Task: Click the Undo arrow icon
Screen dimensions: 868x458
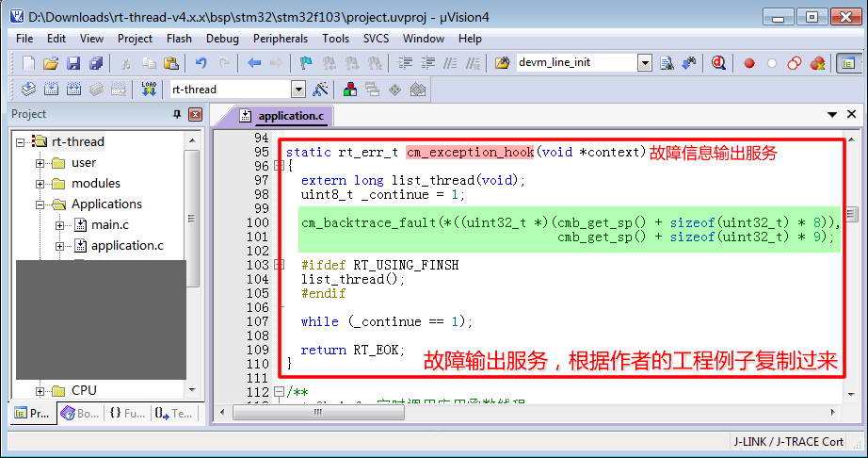Action: tap(200, 63)
